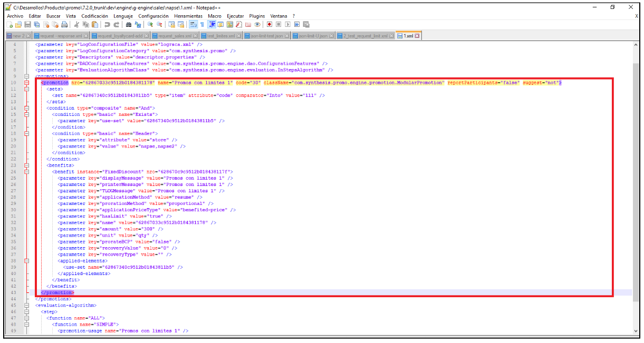Click the synchronize vertical scrolling icon
This screenshot has width=644, height=343.
point(171,25)
